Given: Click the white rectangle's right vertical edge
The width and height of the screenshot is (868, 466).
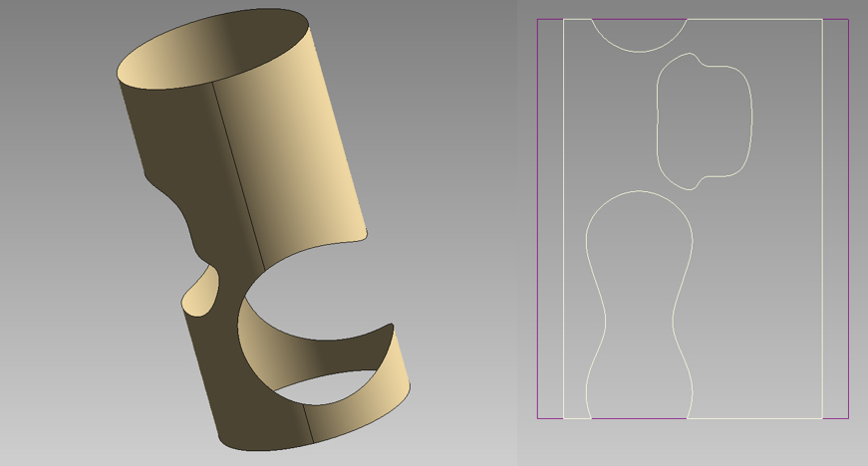Looking at the screenshot, I should 822,219.
